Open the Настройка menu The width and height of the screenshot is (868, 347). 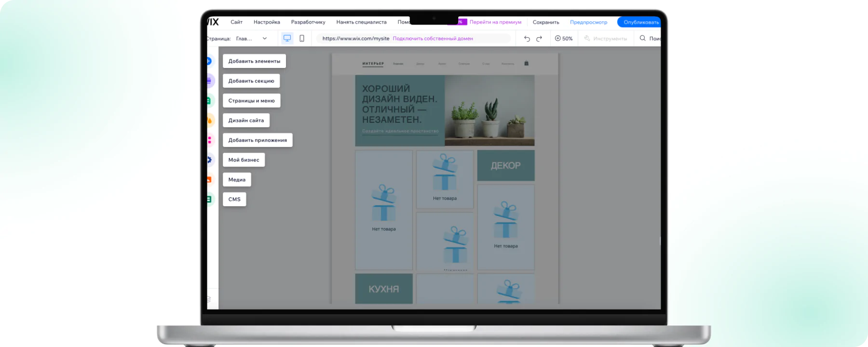[x=267, y=22]
